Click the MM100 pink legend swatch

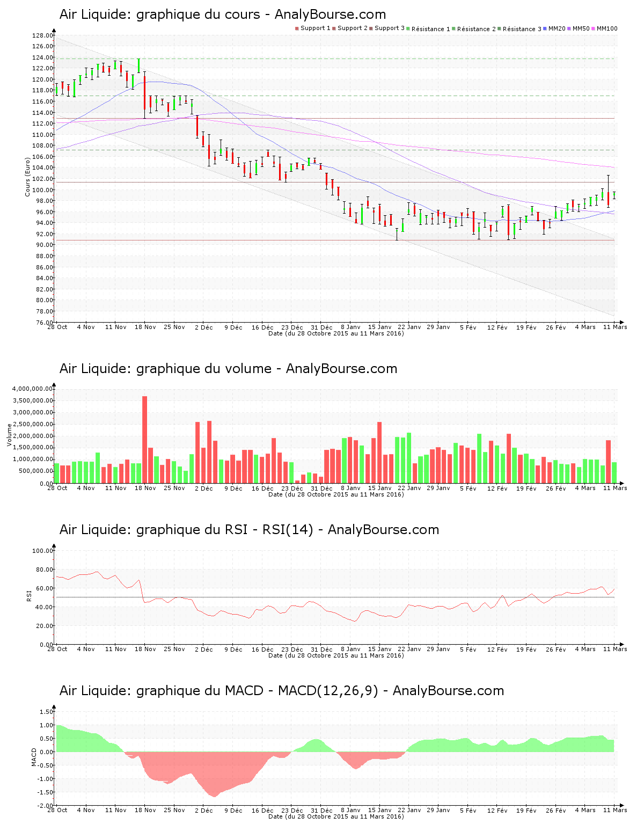pyautogui.click(x=594, y=28)
